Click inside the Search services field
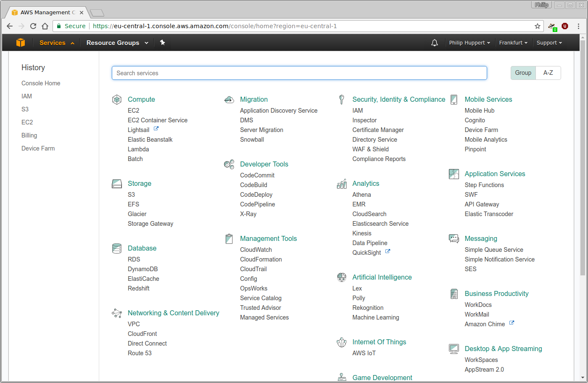 299,73
